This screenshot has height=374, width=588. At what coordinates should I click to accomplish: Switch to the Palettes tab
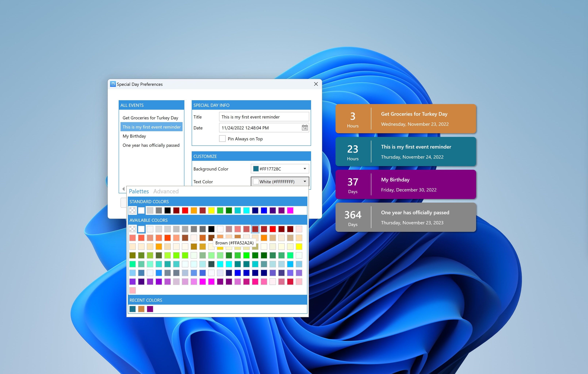(x=138, y=191)
